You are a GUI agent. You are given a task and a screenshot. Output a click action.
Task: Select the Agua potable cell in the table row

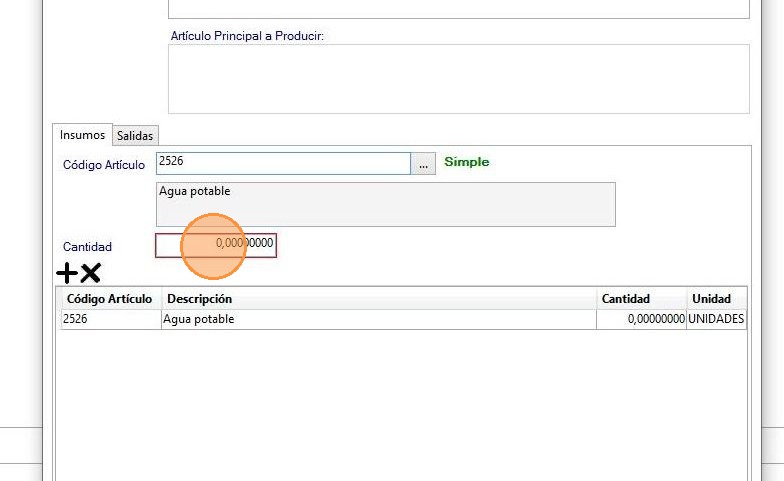[x=378, y=320]
